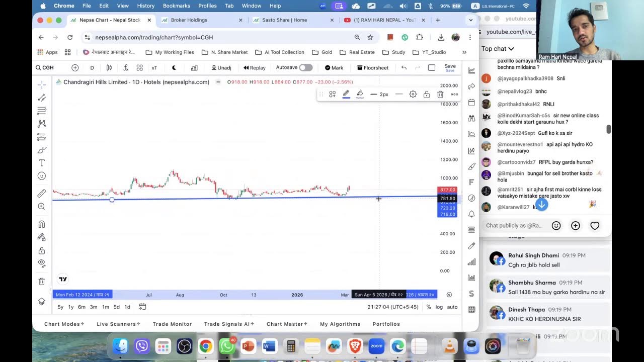Select the pattern drawing tool
This screenshot has height=362, width=644.
(42, 124)
